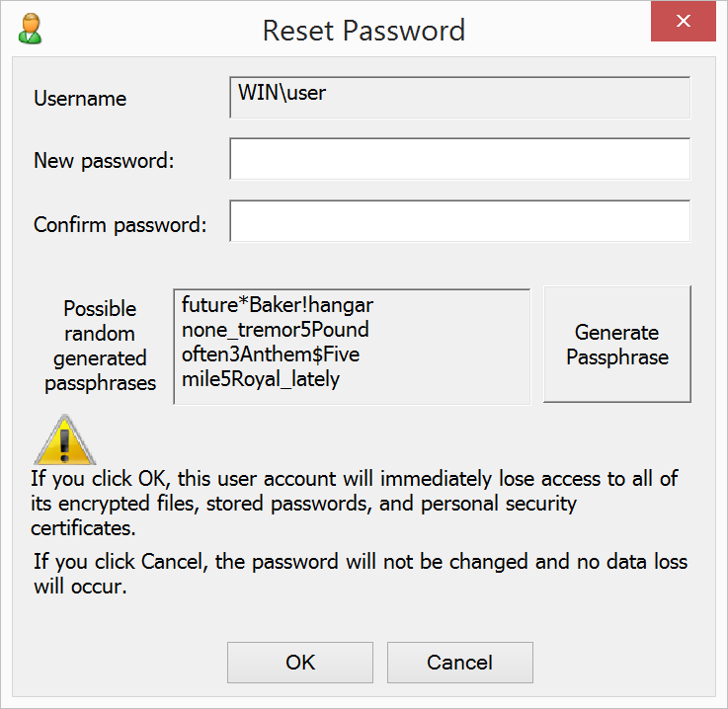This screenshot has height=709, width=728.
Task: Click the passphrase future*Baker!hangar
Action: pos(278,304)
